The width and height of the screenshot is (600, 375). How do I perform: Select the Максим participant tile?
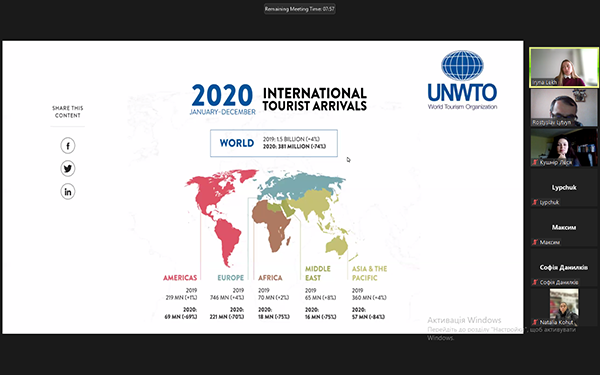coord(564,227)
